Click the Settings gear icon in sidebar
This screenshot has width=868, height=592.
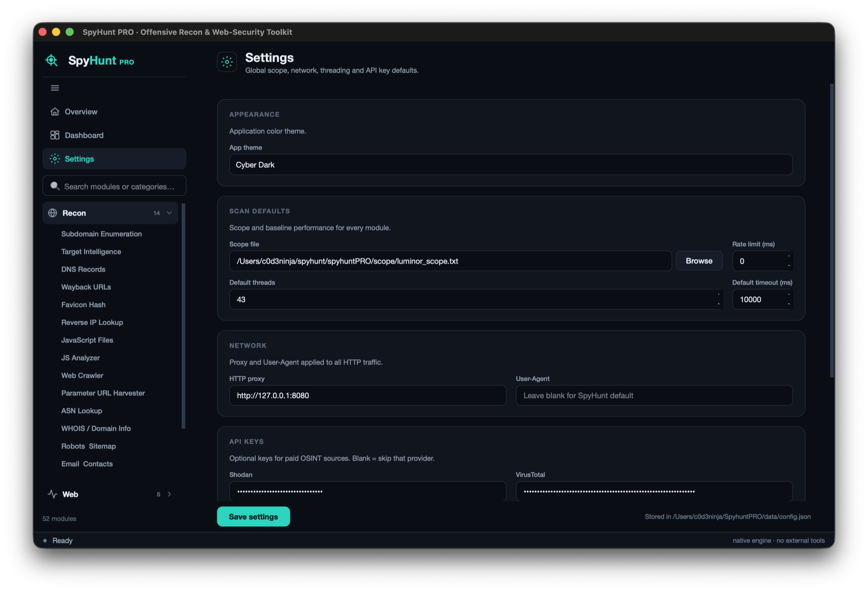click(55, 158)
